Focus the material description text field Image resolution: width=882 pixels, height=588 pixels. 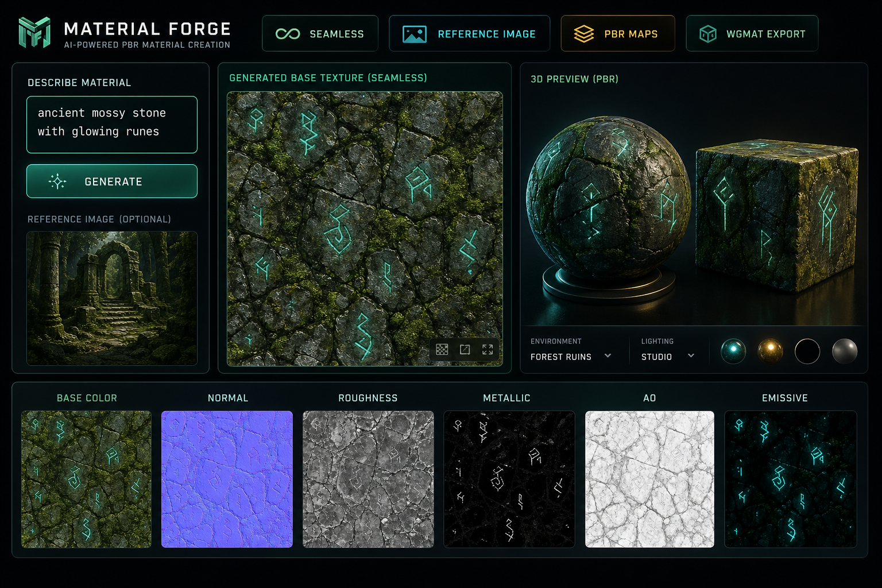pyautogui.click(x=112, y=125)
